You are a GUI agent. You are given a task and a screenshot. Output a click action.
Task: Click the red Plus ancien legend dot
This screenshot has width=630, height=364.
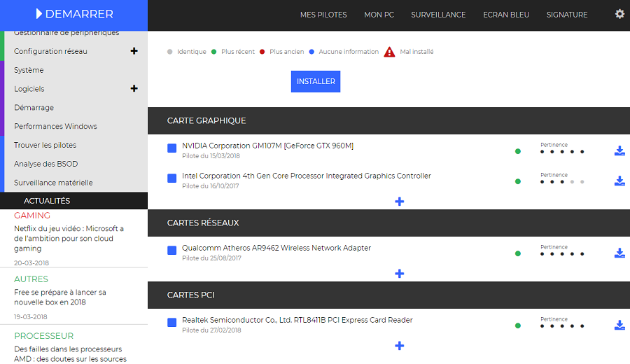click(x=262, y=52)
